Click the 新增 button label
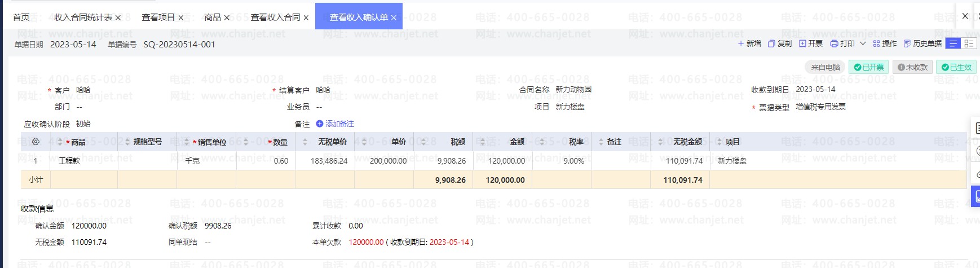Viewport: 980px width, 268px height. pyautogui.click(x=754, y=43)
